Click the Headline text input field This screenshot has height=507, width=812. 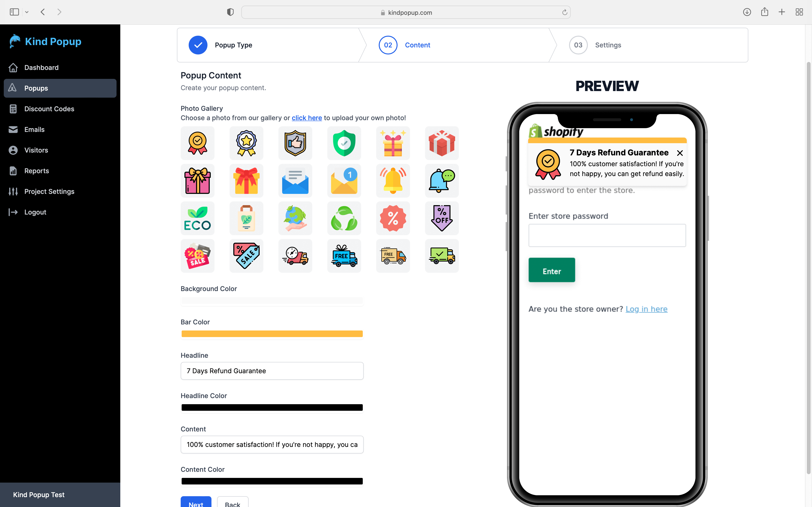point(272,370)
